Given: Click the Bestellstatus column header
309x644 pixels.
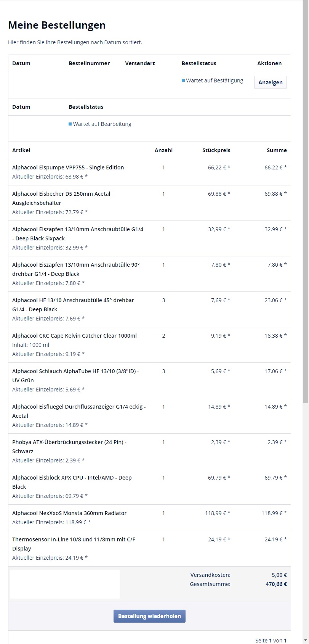Looking at the screenshot, I should tap(199, 63).
